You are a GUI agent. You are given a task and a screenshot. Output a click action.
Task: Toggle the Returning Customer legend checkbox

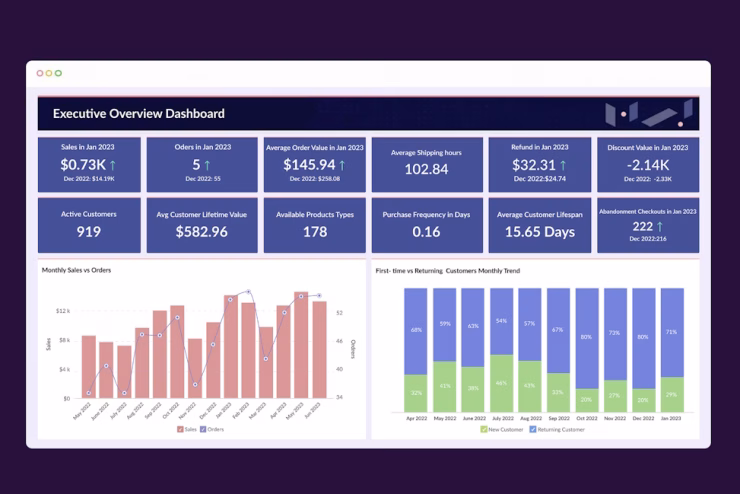point(532,429)
